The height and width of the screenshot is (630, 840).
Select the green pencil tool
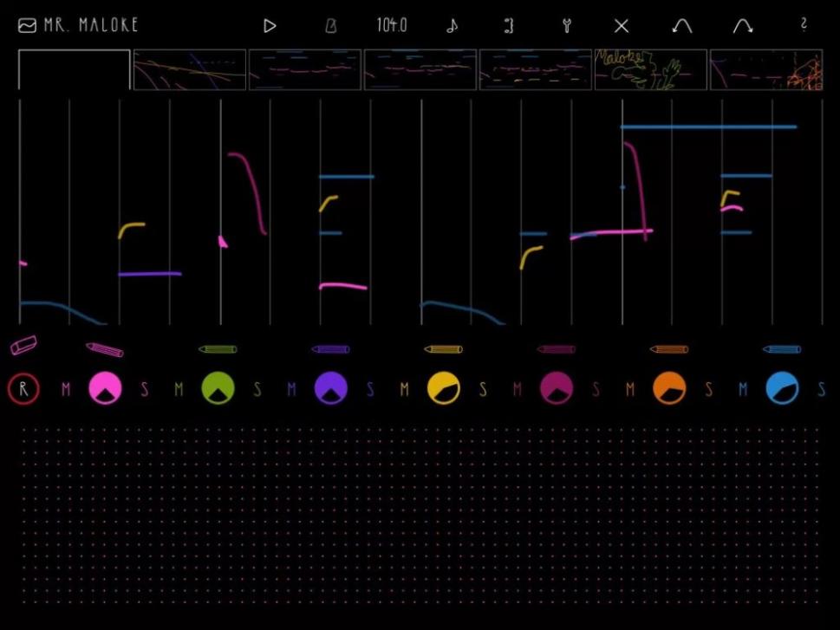pyautogui.click(x=218, y=349)
